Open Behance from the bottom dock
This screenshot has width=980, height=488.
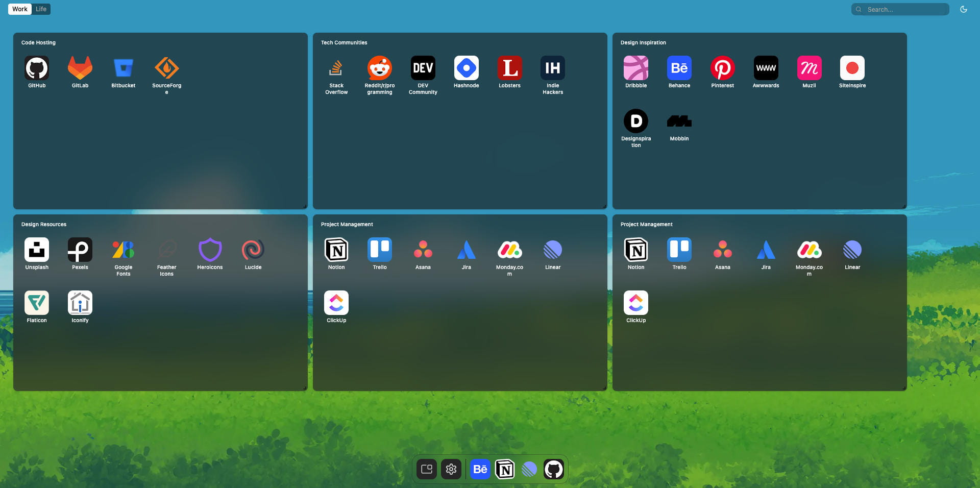(480, 469)
